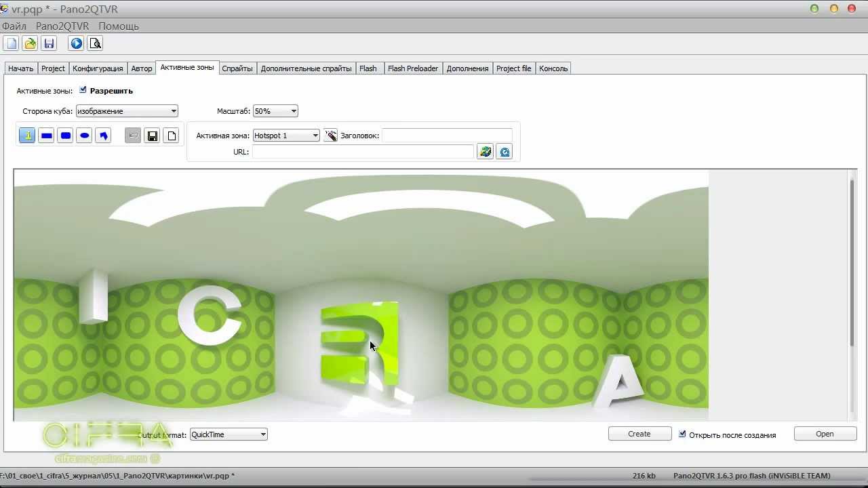Screen dimensions: 868x488
Task: Open the Pano2QTVR menu
Action: [x=62, y=26]
